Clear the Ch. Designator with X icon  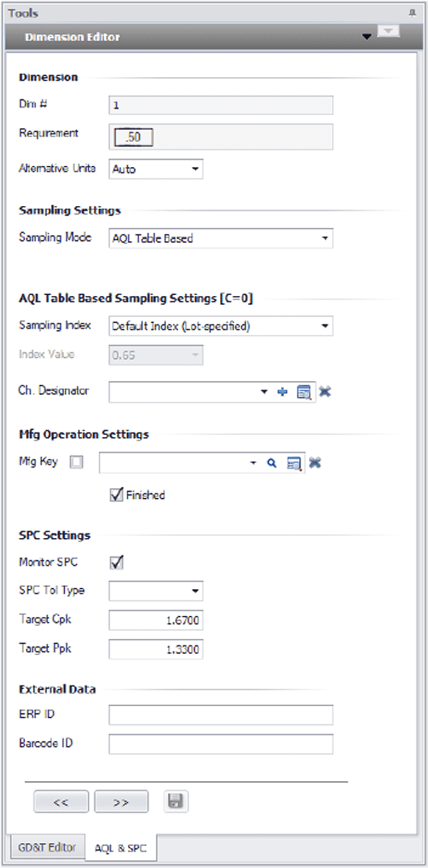pyautogui.click(x=325, y=392)
